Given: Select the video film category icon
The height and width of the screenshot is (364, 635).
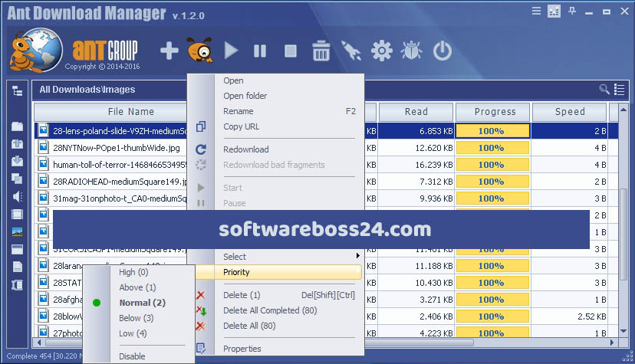Looking at the screenshot, I should coord(17,214).
